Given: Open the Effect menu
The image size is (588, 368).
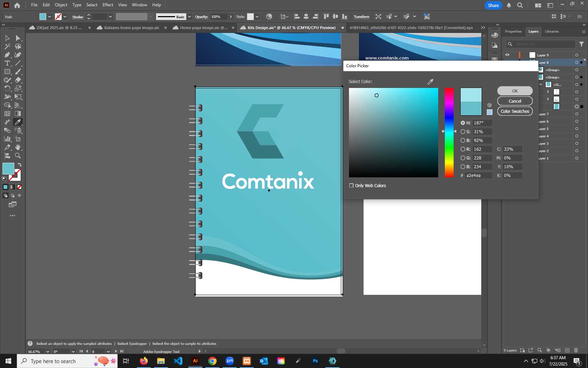Looking at the screenshot, I should pyautogui.click(x=108, y=5).
